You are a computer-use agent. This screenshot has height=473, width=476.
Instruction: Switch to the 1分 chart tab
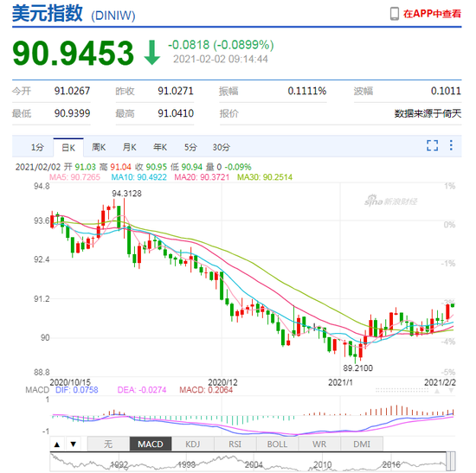point(37,148)
